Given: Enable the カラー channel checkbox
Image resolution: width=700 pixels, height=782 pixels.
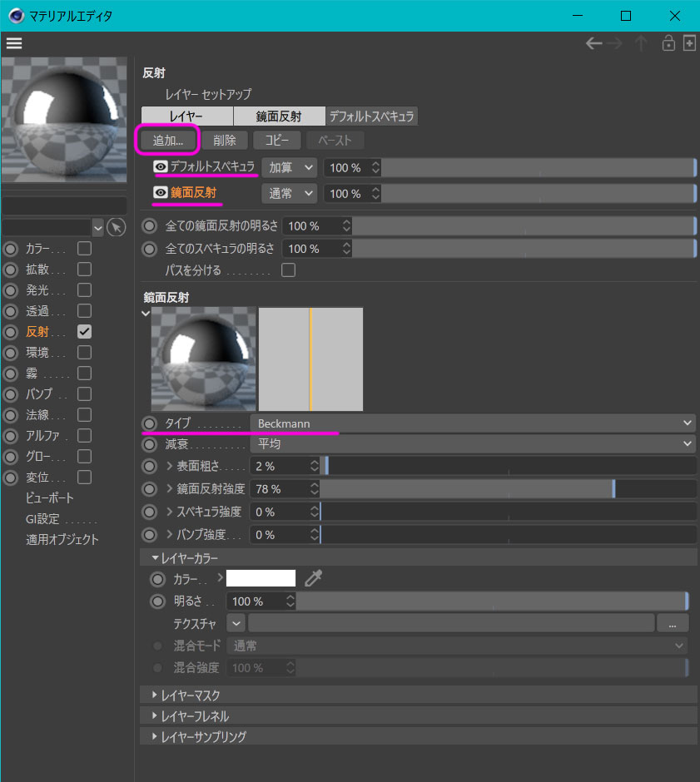Looking at the screenshot, I should 84,248.
